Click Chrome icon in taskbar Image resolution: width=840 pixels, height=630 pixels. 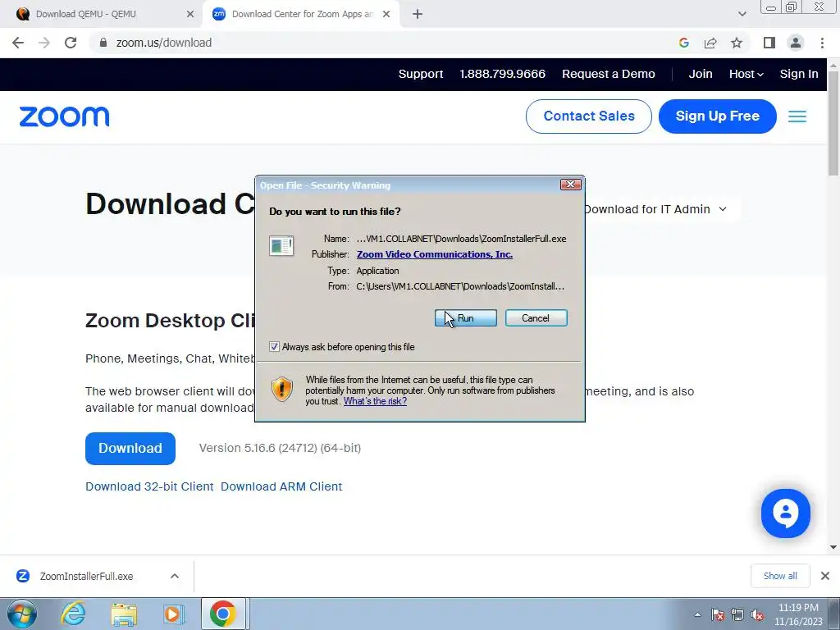(x=223, y=614)
